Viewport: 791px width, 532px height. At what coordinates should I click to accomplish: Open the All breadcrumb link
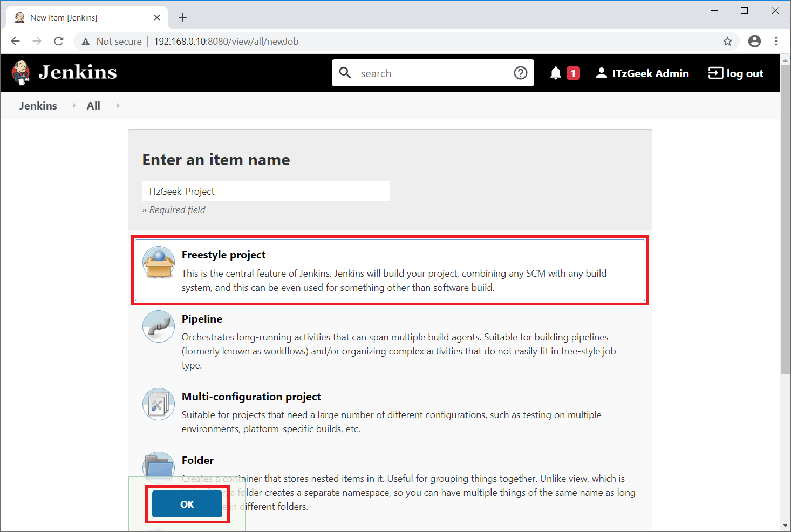point(93,106)
